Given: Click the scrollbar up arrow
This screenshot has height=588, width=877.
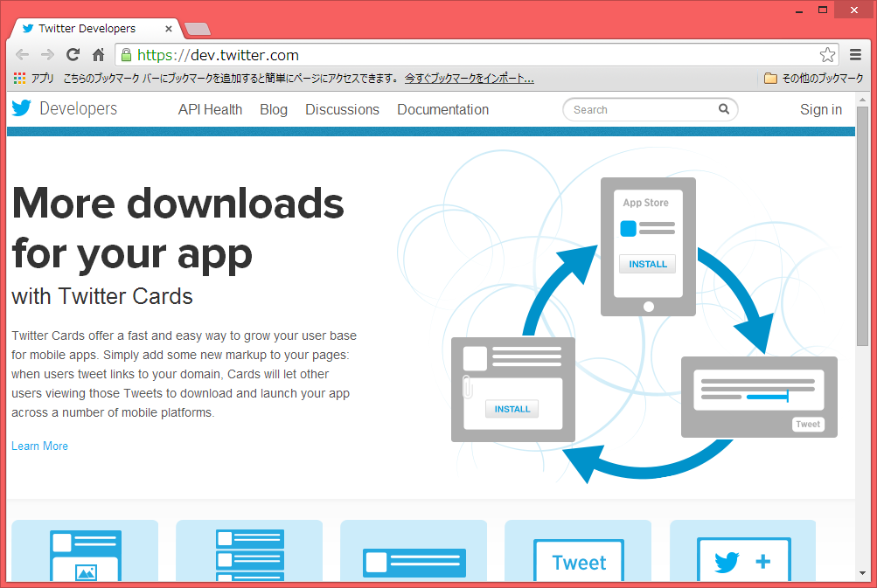Looking at the screenshot, I should tap(862, 99).
